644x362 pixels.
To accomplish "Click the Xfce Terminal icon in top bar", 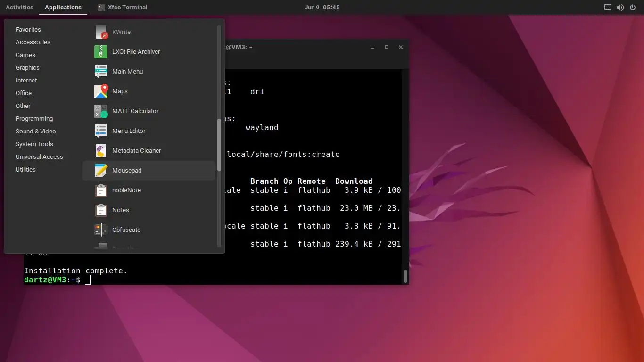I will pos(101,8).
